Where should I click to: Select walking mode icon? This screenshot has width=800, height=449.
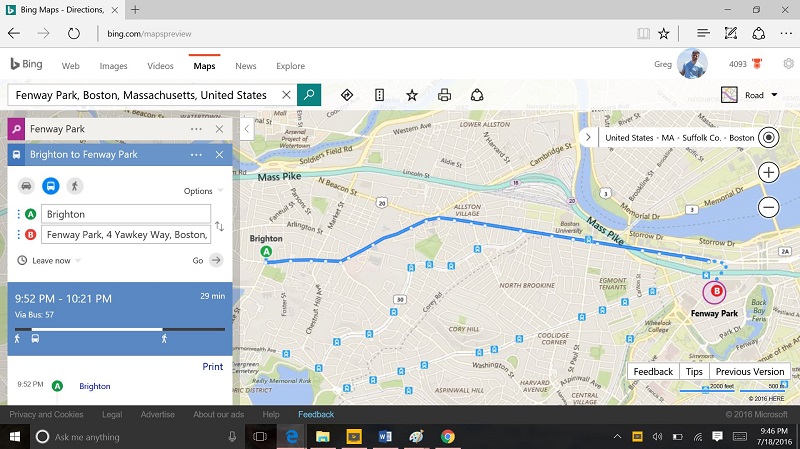[x=74, y=186]
